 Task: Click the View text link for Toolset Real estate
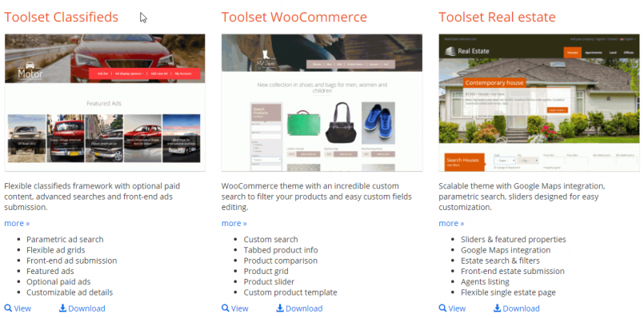[457, 308]
